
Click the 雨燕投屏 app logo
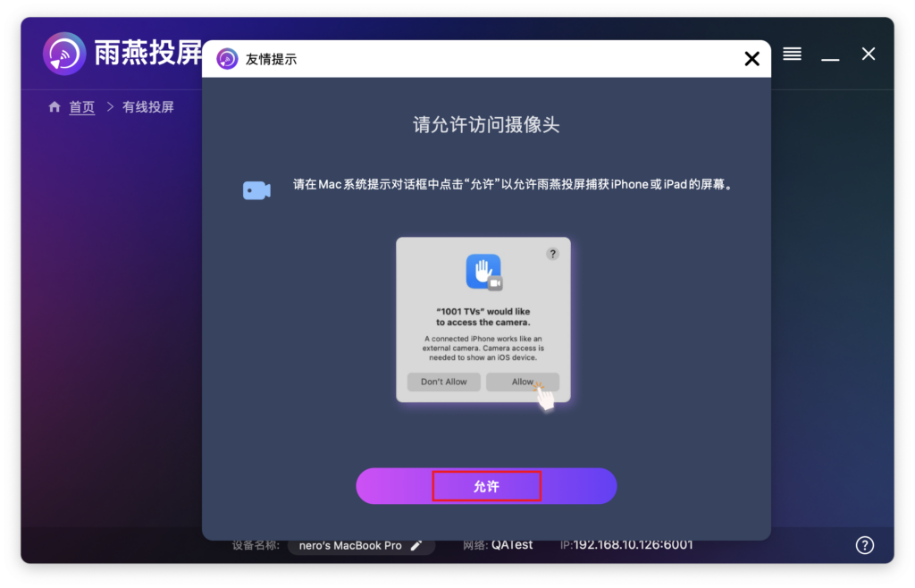point(64,54)
